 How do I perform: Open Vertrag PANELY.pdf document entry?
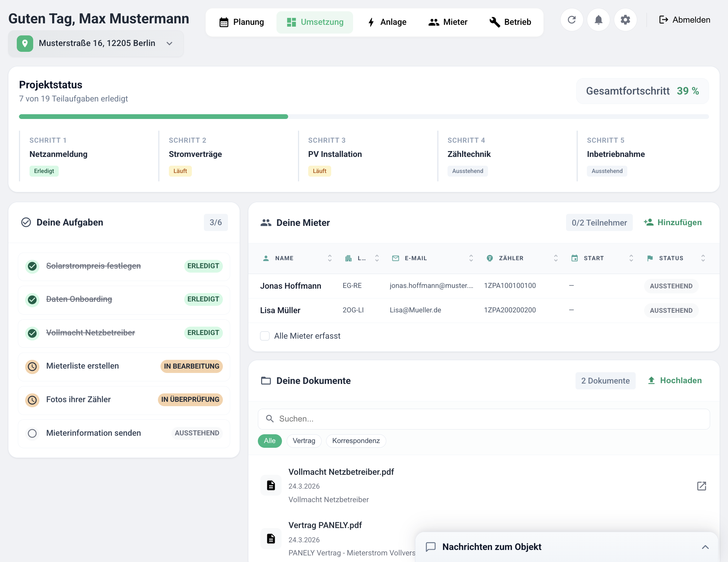(x=325, y=525)
